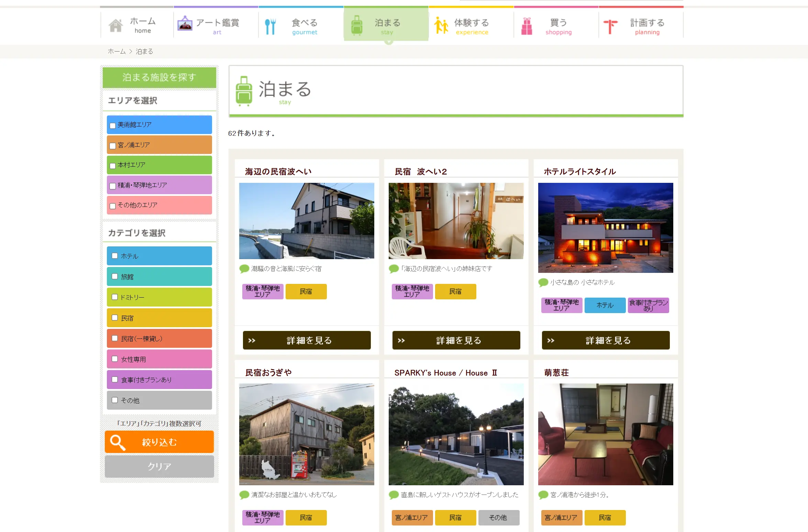Check the ホテル category checkbox

pyautogui.click(x=115, y=256)
